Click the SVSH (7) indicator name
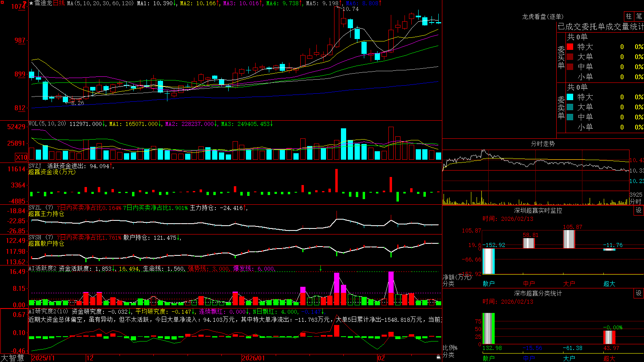The width and height of the screenshot is (644, 362). click(x=41, y=237)
